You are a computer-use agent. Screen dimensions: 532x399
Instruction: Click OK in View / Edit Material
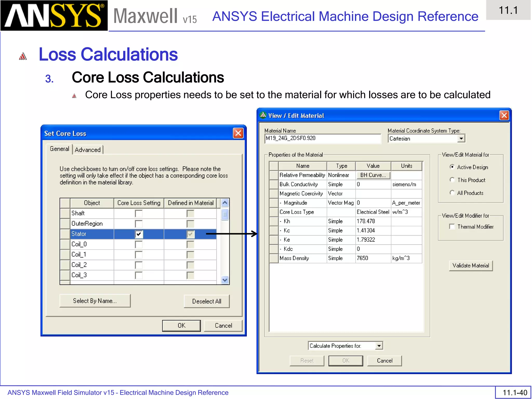point(346,361)
